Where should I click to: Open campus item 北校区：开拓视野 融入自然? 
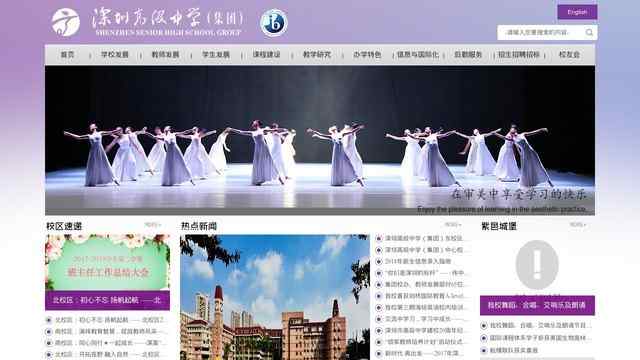pos(108,354)
